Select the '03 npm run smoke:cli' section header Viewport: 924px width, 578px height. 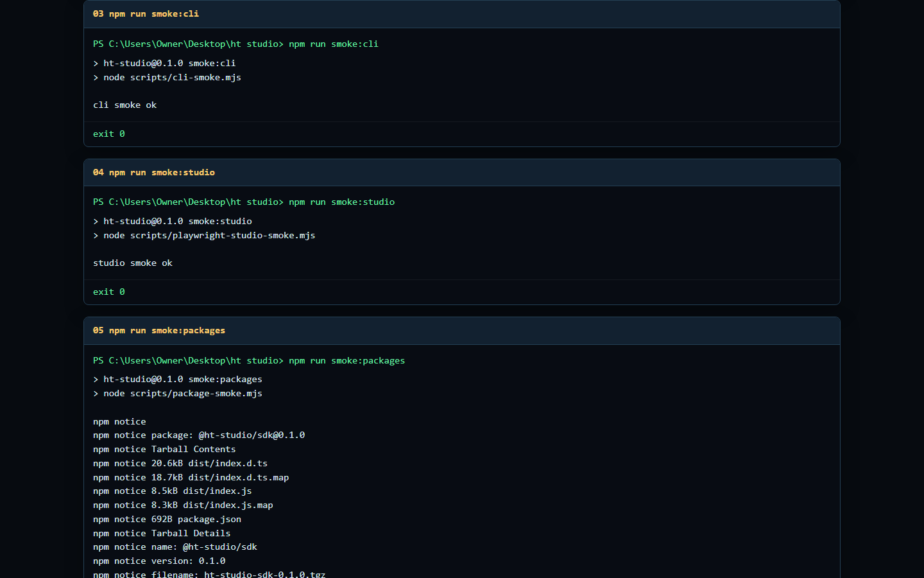[461, 13]
